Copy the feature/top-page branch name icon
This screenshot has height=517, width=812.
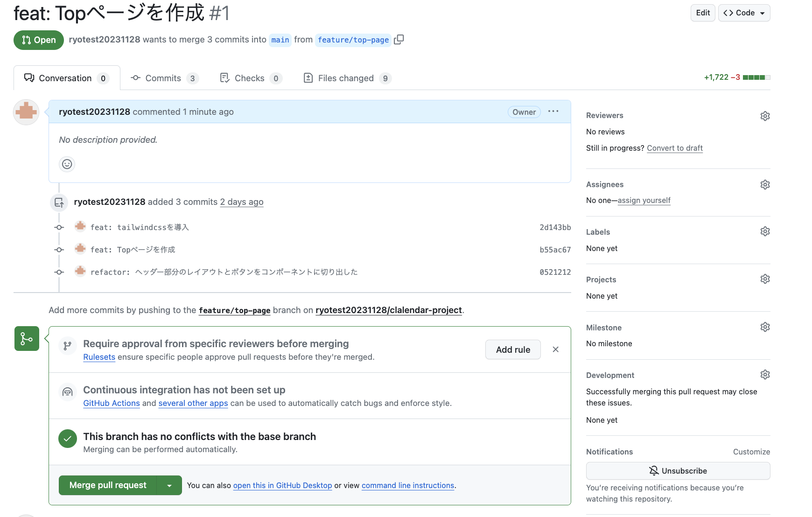pos(399,40)
